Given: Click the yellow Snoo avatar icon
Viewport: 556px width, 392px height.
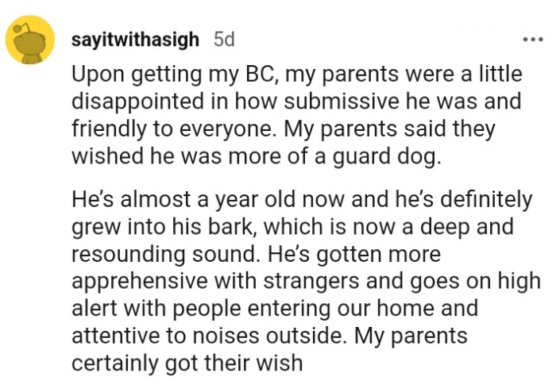Looking at the screenshot, I should coord(30,43).
